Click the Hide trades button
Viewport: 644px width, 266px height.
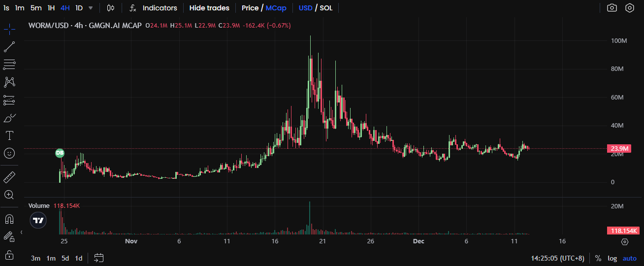click(209, 8)
